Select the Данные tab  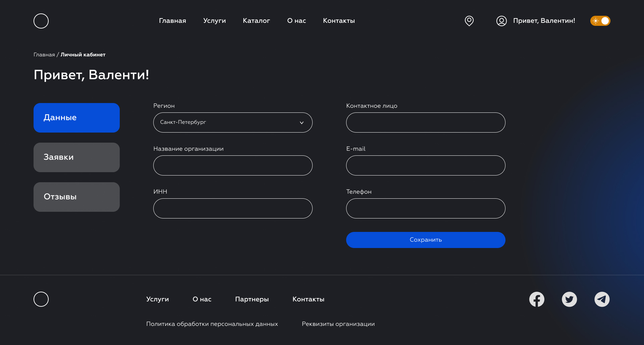pos(76,118)
